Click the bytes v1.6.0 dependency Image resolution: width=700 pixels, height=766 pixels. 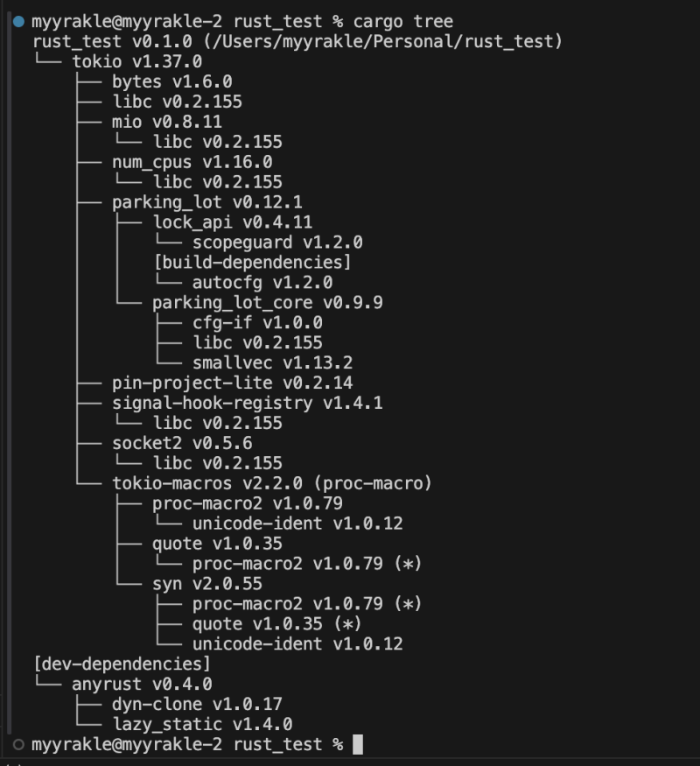click(x=159, y=81)
